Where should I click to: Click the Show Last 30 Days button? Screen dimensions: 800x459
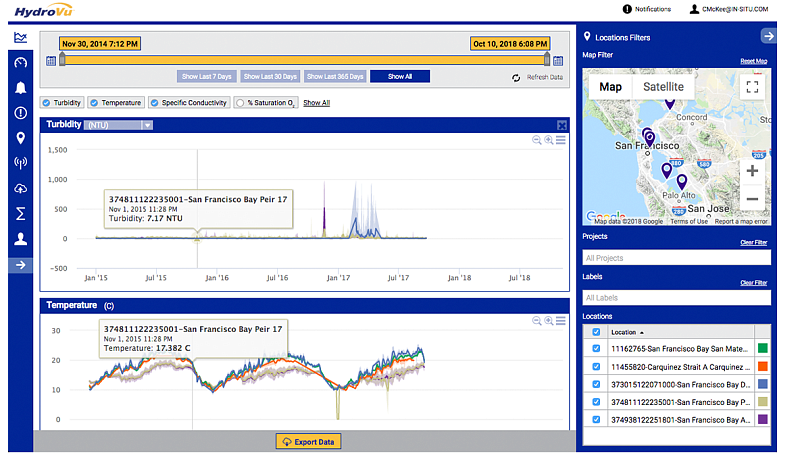point(270,76)
